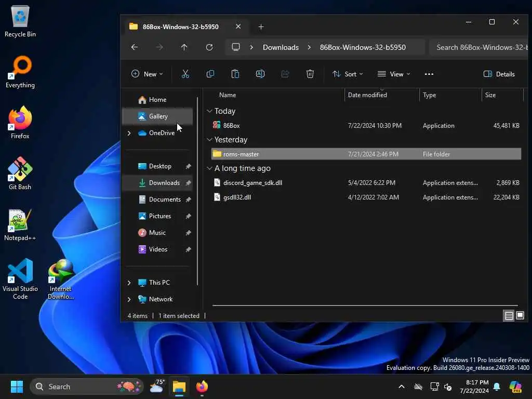Open the weather widget showing 75°
532x399 pixels.
click(x=157, y=387)
